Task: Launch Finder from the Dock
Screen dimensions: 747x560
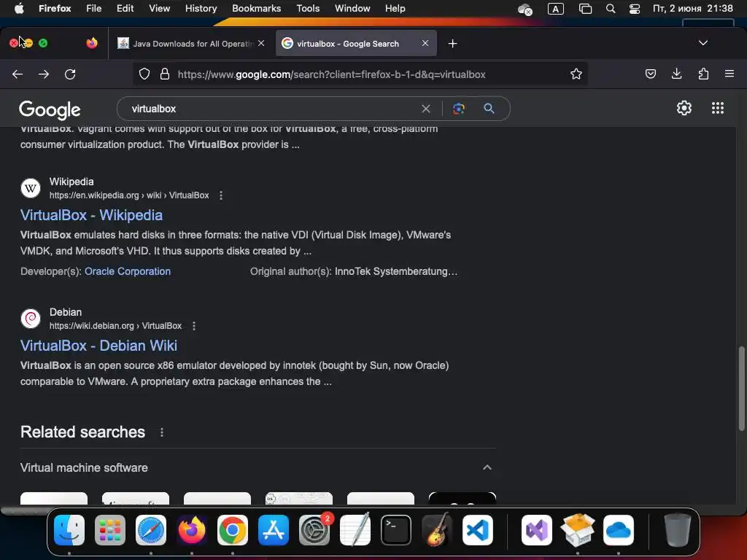Action: tap(69, 530)
